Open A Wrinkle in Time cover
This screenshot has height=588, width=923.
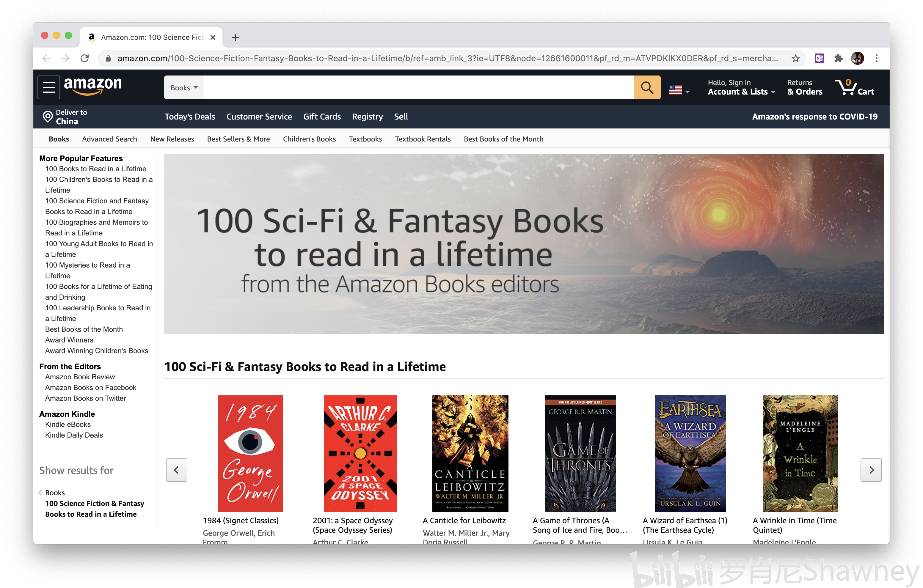coord(800,453)
